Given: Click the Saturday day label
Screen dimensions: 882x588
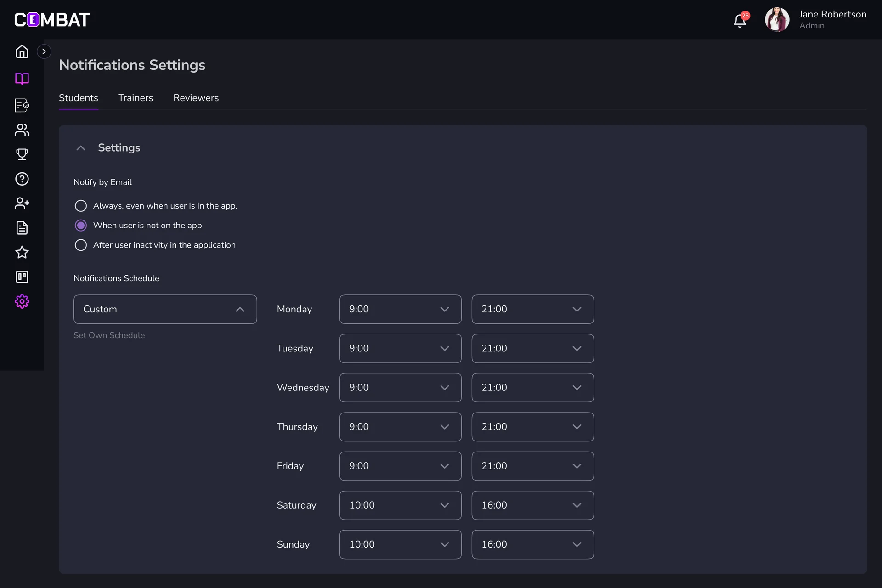Looking at the screenshot, I should pyautogui.click(x=296, y=505).
